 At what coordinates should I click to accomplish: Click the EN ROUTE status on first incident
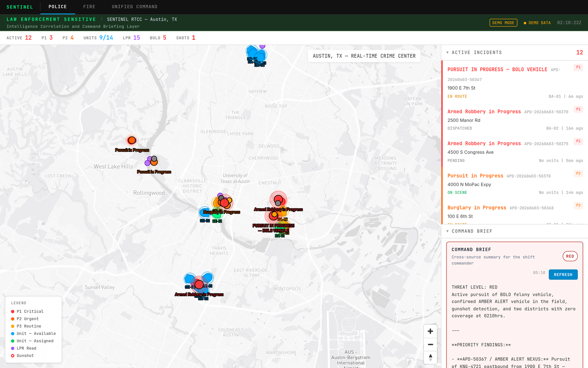coord(457,96)
